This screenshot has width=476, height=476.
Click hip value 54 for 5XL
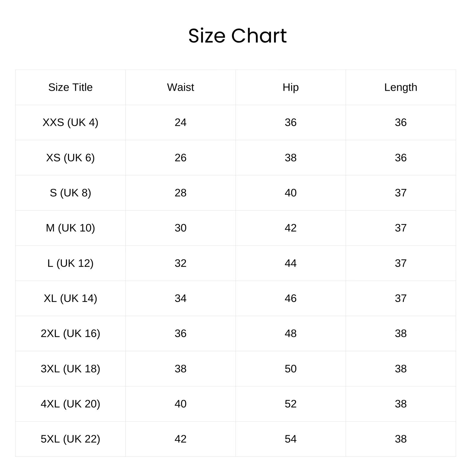click(x=291, y=439)
